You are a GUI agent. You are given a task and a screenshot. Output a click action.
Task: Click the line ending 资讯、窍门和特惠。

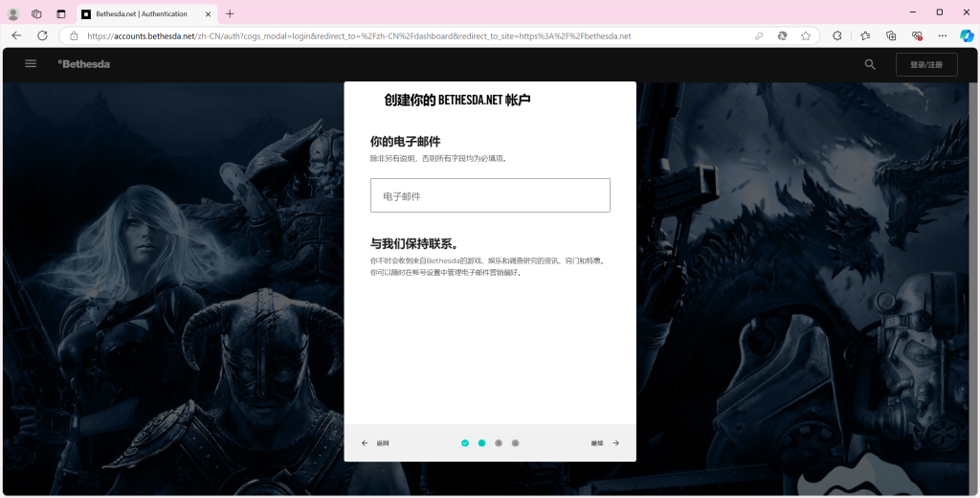pos(487,260)
